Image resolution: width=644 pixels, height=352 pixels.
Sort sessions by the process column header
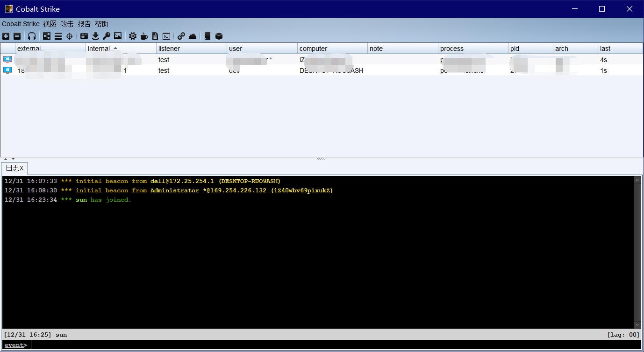473,49
